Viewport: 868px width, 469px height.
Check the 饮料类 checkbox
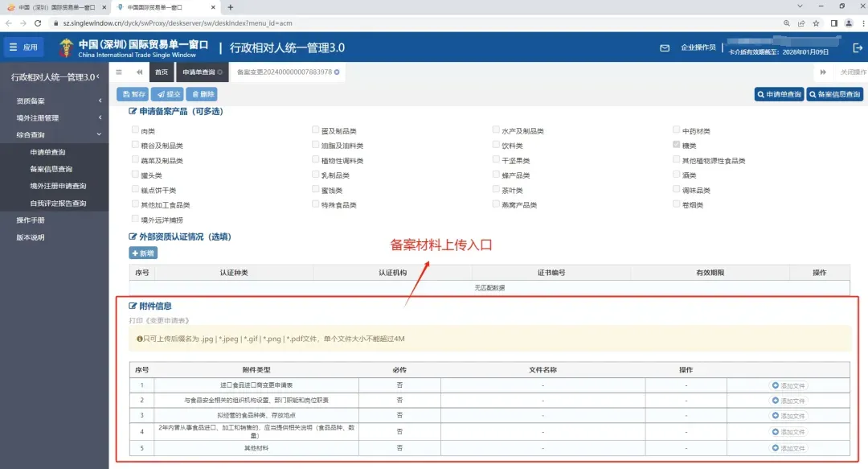pos(496,144)
